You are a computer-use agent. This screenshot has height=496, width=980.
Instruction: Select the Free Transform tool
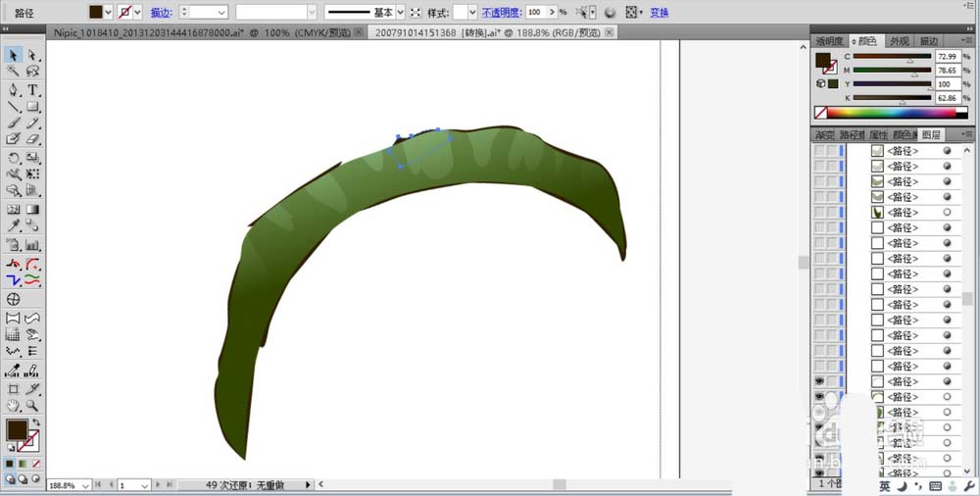tap(32, 174)
